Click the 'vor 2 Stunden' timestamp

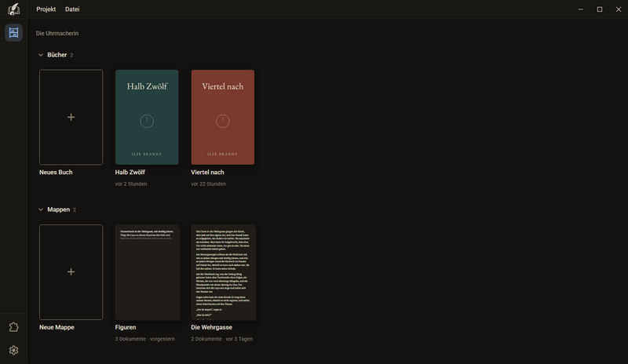point(131,184)
